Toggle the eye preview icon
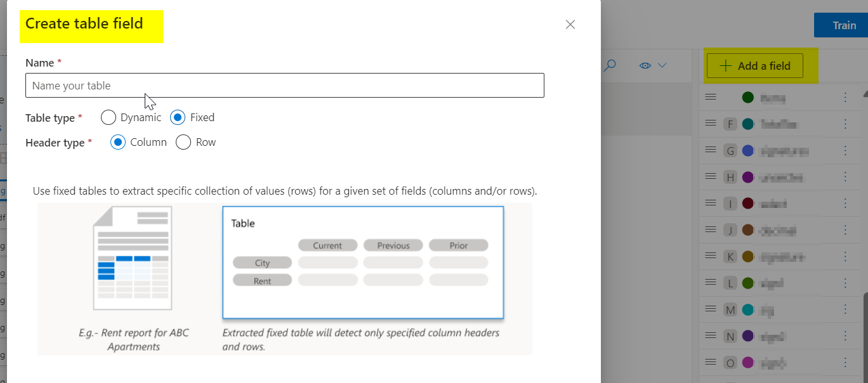 (645, 65)
